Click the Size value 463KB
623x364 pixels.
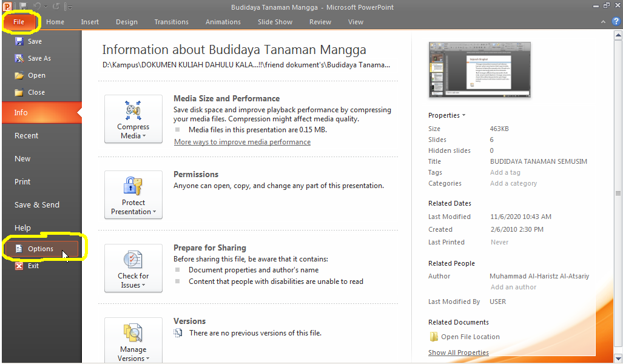click(499, 129)
